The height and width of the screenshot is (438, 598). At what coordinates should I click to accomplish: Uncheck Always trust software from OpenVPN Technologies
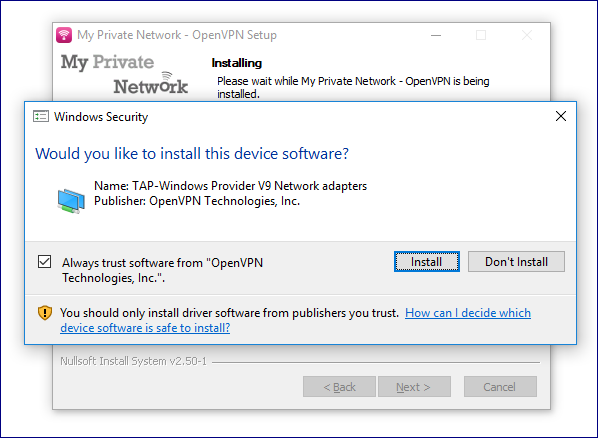click(44, 262)
